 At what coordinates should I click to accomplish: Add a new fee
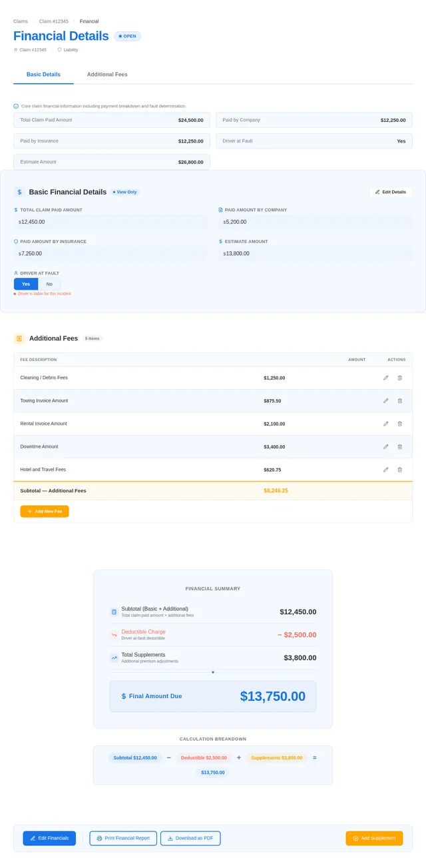[x=45, y=511]
